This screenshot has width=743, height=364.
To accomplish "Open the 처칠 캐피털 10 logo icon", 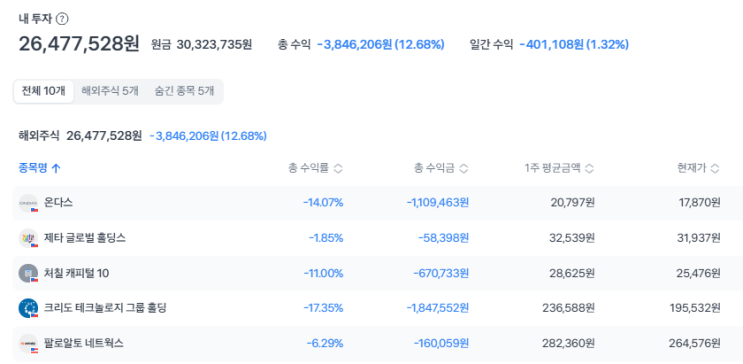I will (x=28, y=273).
